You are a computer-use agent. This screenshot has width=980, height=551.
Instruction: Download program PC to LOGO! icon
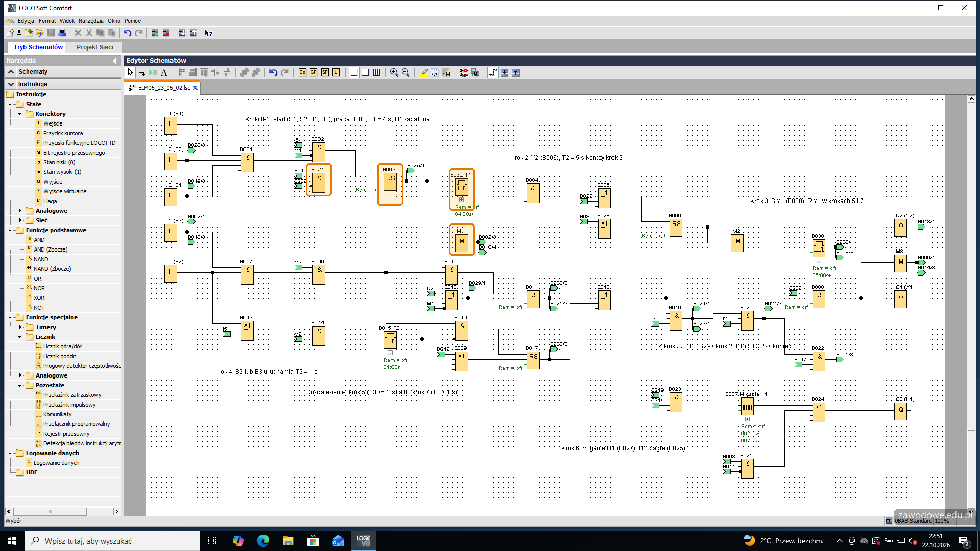tap(182, 33)
